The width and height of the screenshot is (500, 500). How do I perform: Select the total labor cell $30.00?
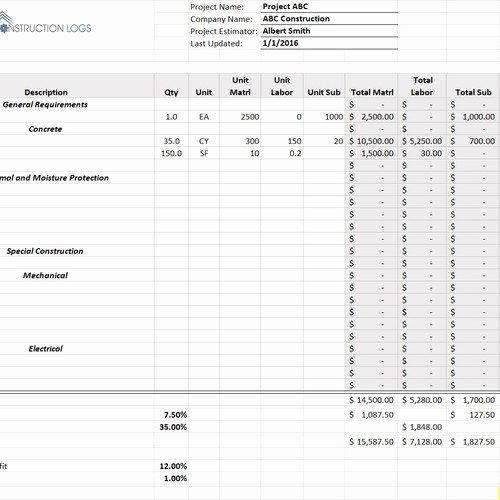(422, 153)
